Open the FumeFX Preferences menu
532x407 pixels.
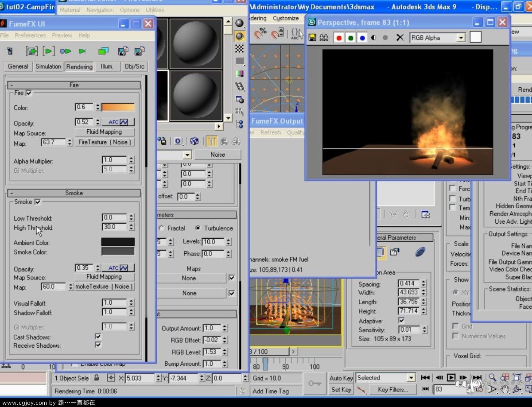pos(30,35)
